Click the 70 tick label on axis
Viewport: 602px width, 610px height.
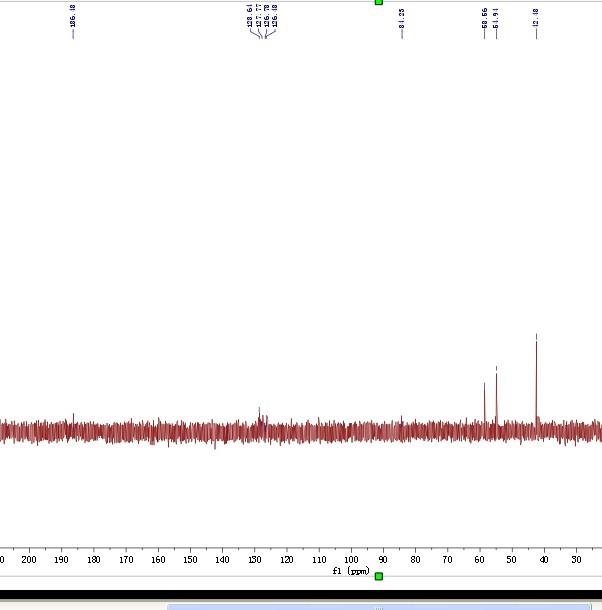pos(448,559)
